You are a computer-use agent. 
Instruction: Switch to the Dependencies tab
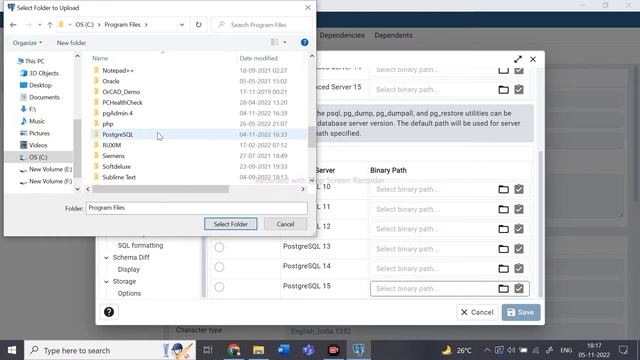pyautogui.click(x=342, y=36)
